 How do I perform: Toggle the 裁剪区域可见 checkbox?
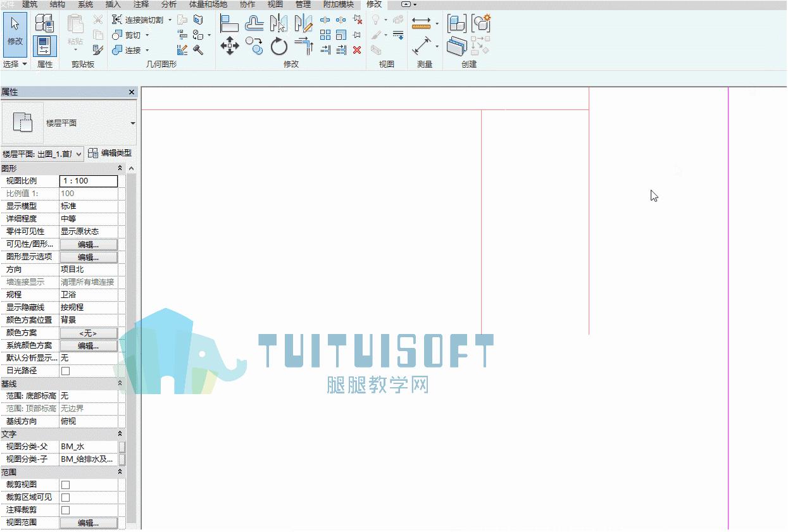[x=65, y=497]
